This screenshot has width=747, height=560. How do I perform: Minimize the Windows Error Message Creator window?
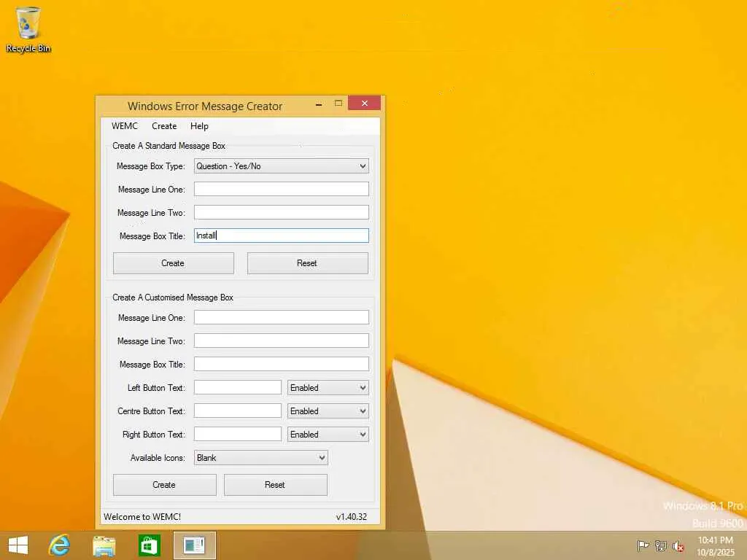coord(319,104)
